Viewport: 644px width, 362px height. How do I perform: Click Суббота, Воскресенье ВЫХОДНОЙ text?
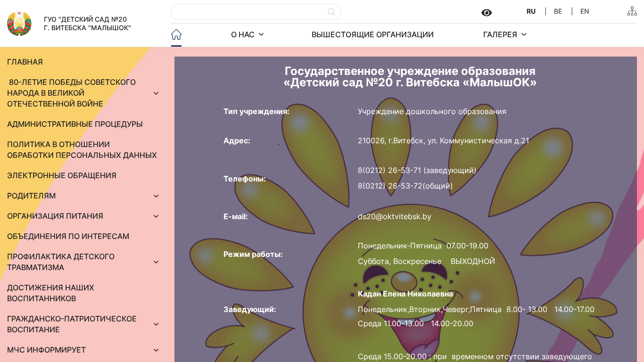[426, 261]
